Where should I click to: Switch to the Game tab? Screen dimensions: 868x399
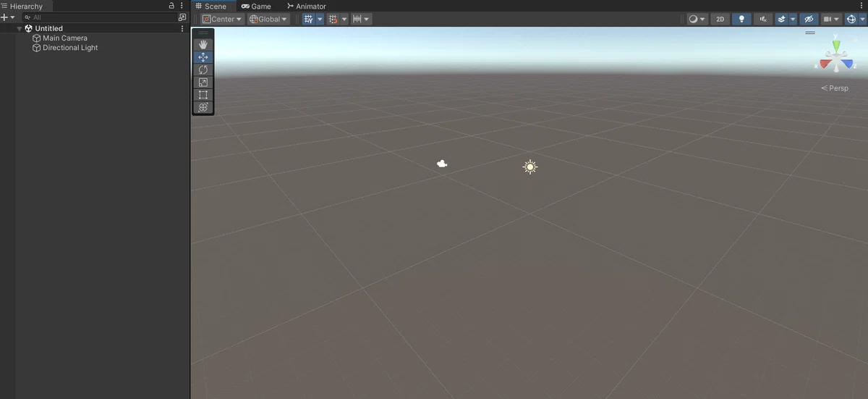click(256, 6)
